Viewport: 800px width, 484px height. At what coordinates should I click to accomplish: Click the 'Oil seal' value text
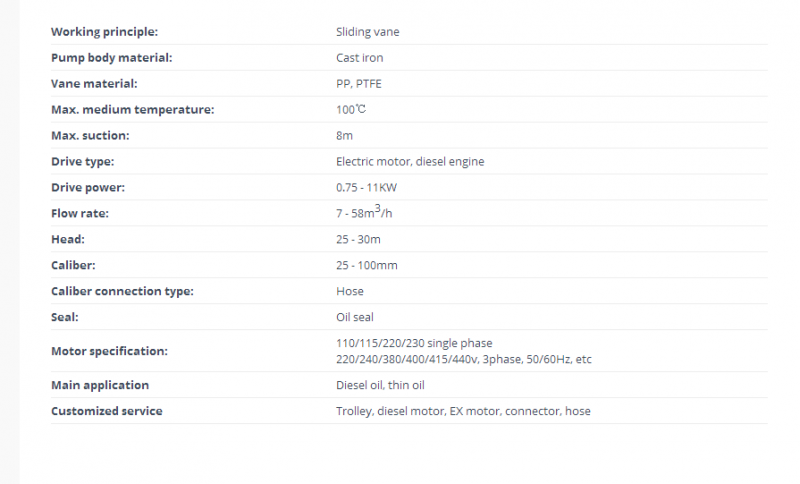(355, 317)
